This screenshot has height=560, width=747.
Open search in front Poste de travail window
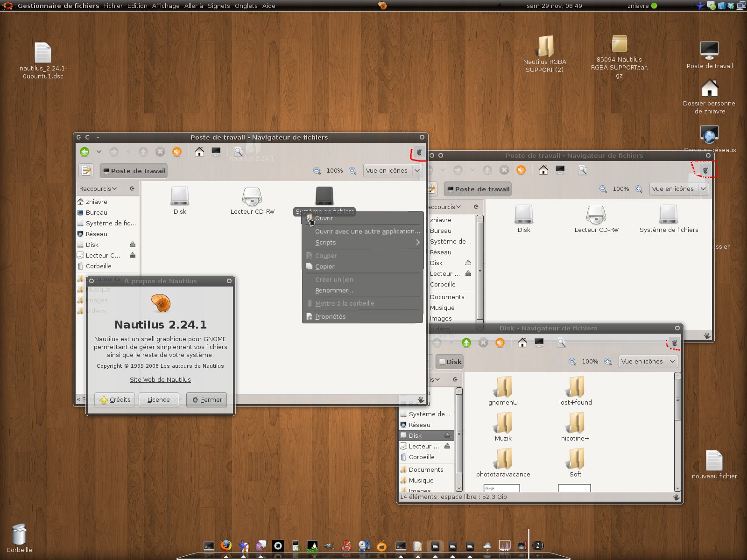point(238,152)
